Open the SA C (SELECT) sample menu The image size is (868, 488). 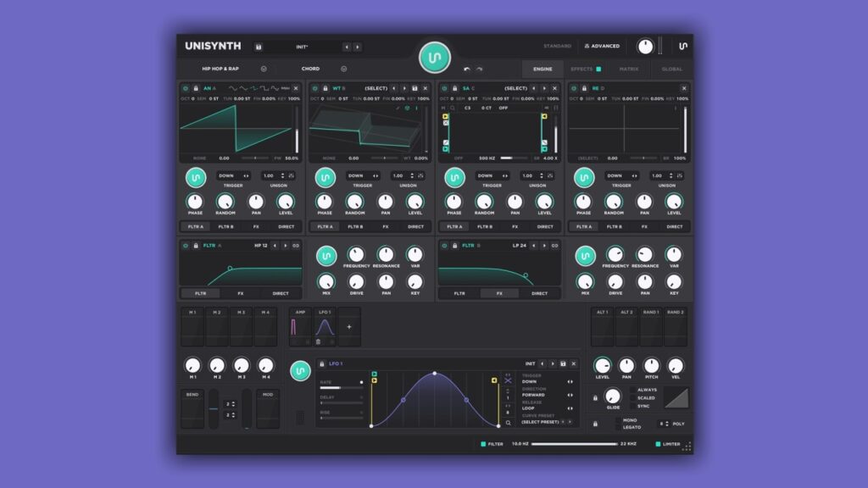tap(516, 88)
